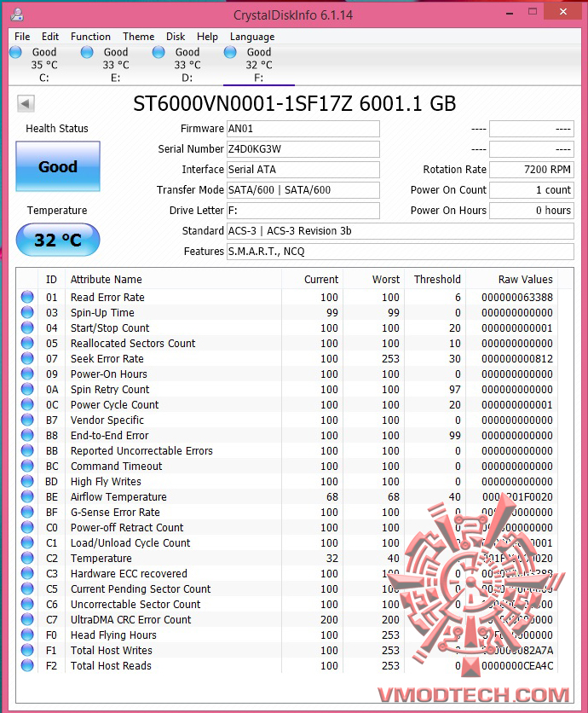Viewport: 588px width, 713px height.
Task: Click status icon for End-to-End Error
Action: [27, 435]
